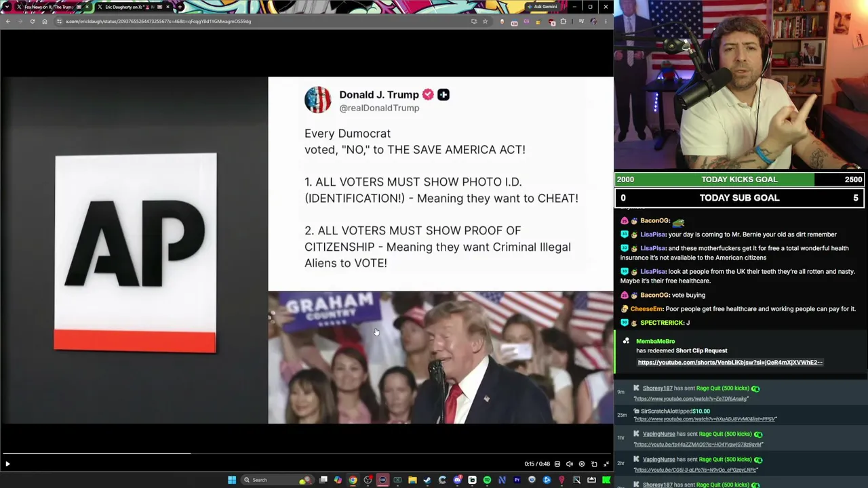Screen dimensions: 868x488
Task: Switch to Google Chrome on the taskbar
Action: pyautogui.click(x=353, y=480)
